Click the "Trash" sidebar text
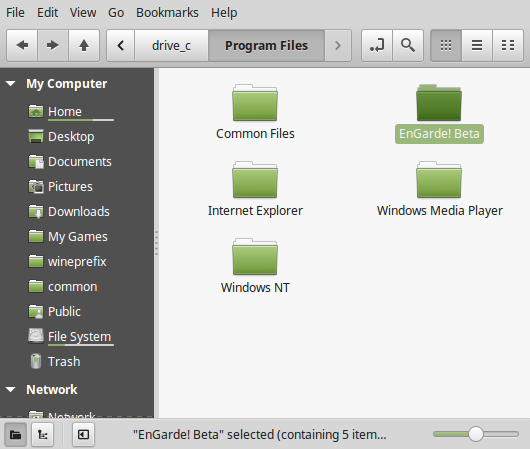 point(64,362)
